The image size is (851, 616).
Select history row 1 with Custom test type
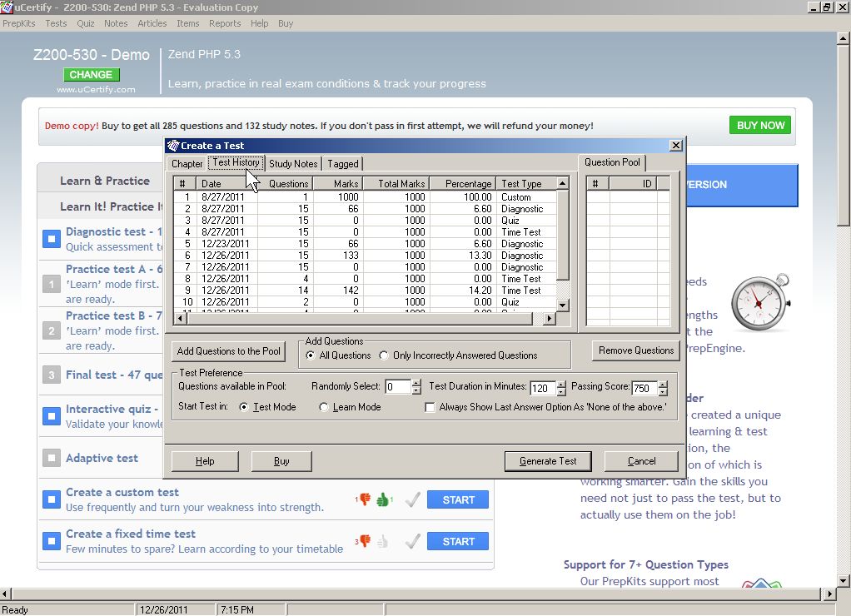coord(366,197)
